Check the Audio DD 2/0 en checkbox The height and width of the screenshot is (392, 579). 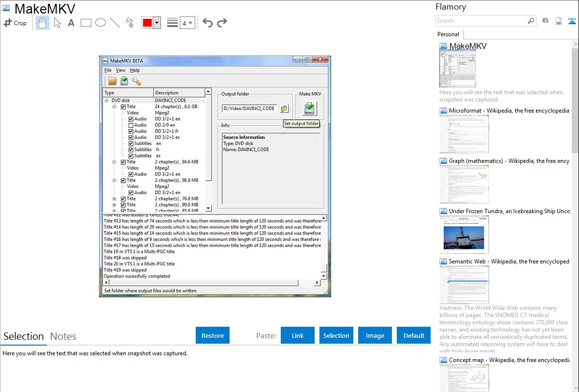coord(130,125)
